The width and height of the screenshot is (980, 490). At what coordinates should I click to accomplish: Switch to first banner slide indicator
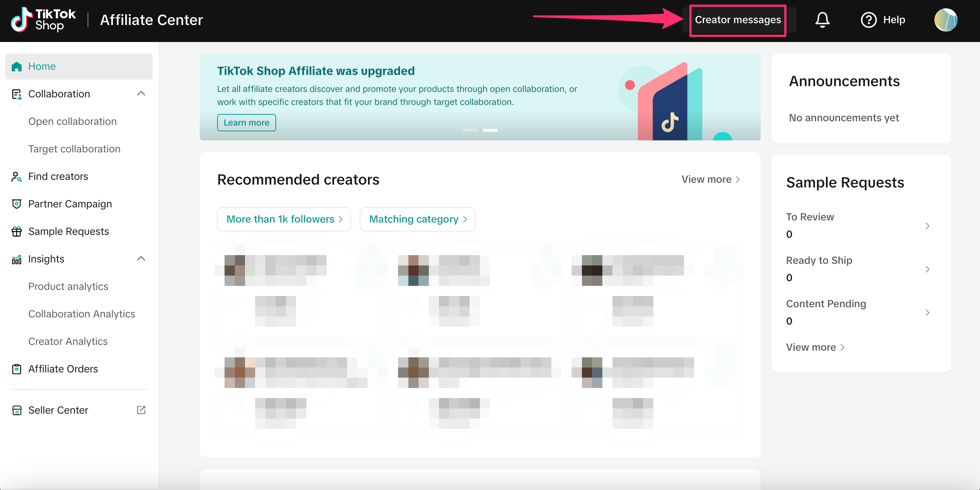tap(469, 130)
